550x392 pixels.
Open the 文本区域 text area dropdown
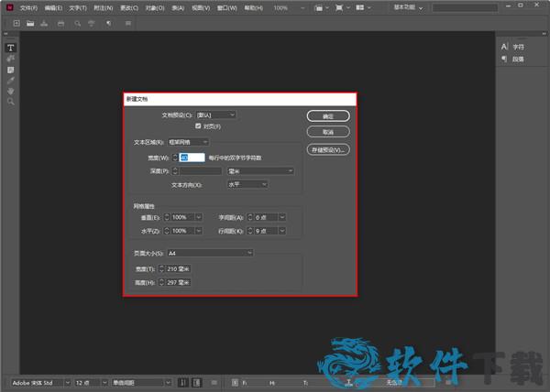189,142
